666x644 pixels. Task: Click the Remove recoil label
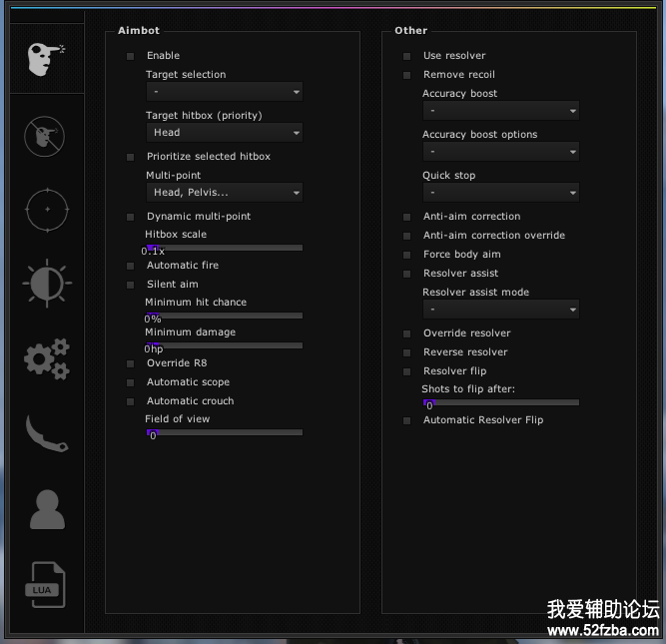coord(458,75)
